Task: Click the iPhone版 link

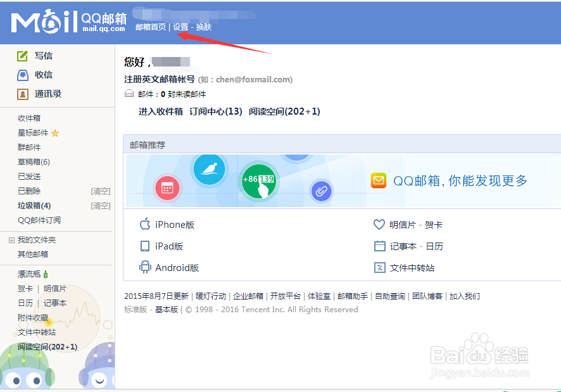Action: point(175,225)
